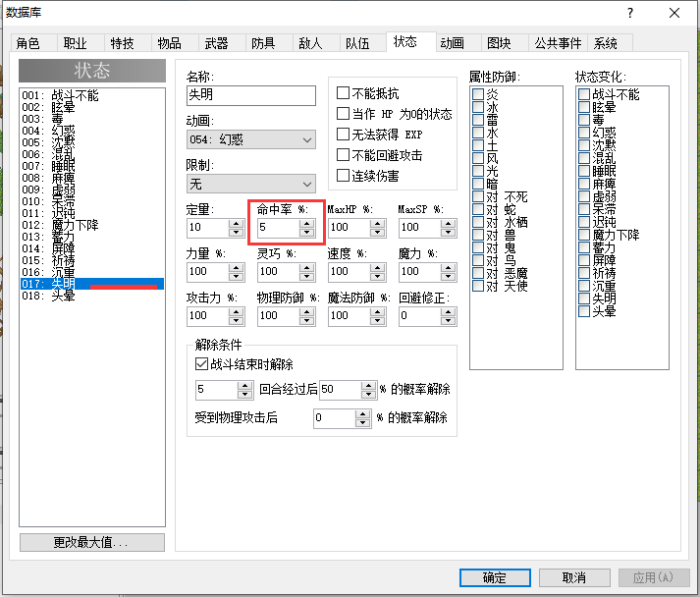Viewport: 700px width, 597px height.
Task: Increase the 速度 % spinner value
Action: click(x=377, y=267)
